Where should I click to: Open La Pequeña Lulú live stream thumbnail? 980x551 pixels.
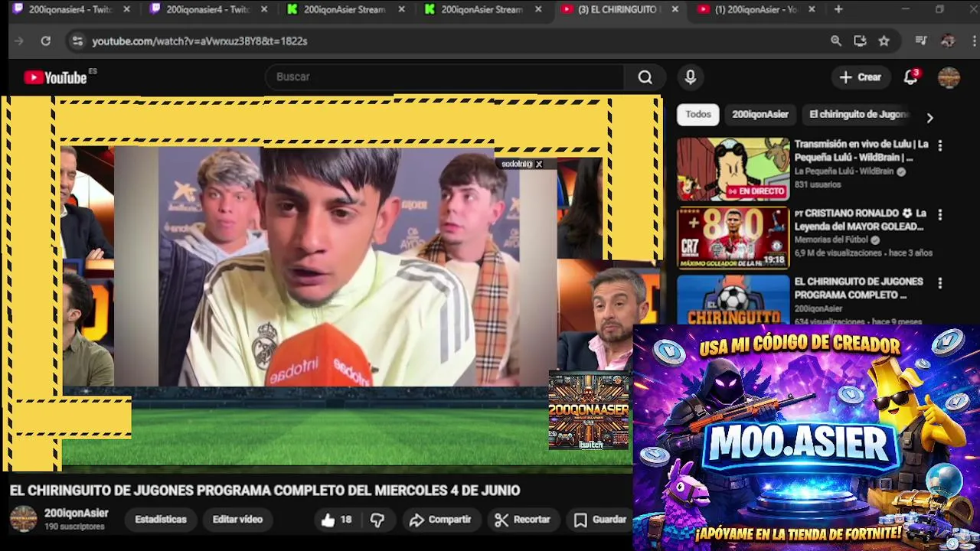point(733,169)
